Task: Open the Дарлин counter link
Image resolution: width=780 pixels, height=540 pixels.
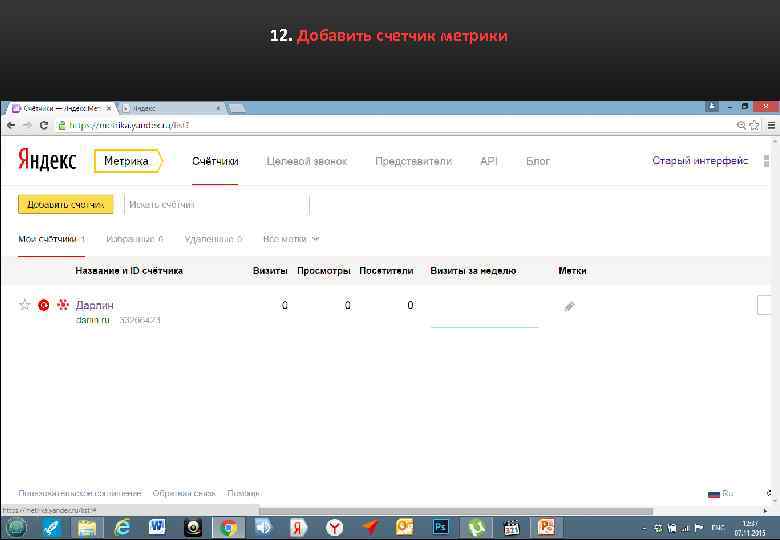Action: pos(95,305)
